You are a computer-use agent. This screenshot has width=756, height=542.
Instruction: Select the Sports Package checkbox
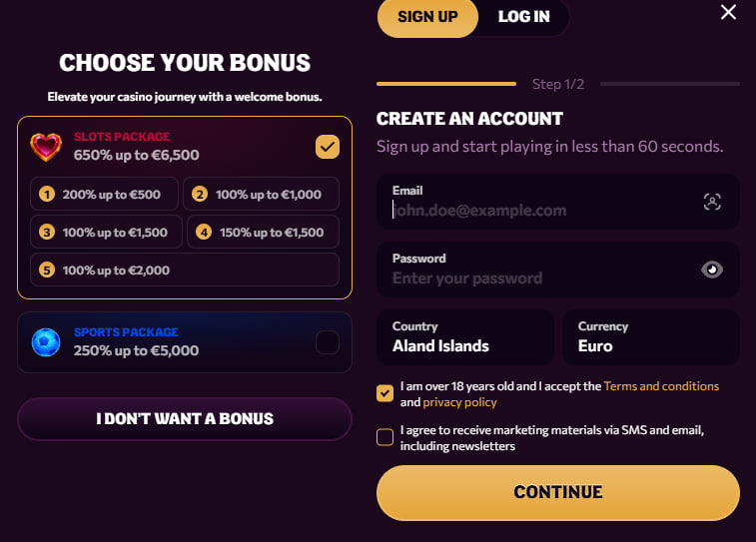tap(328, 342)
